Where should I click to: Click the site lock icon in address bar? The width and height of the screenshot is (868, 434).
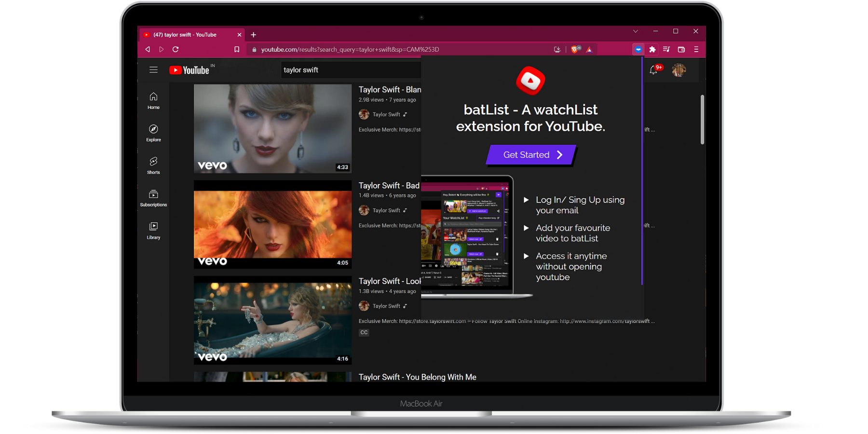click(x=254, y=49)
